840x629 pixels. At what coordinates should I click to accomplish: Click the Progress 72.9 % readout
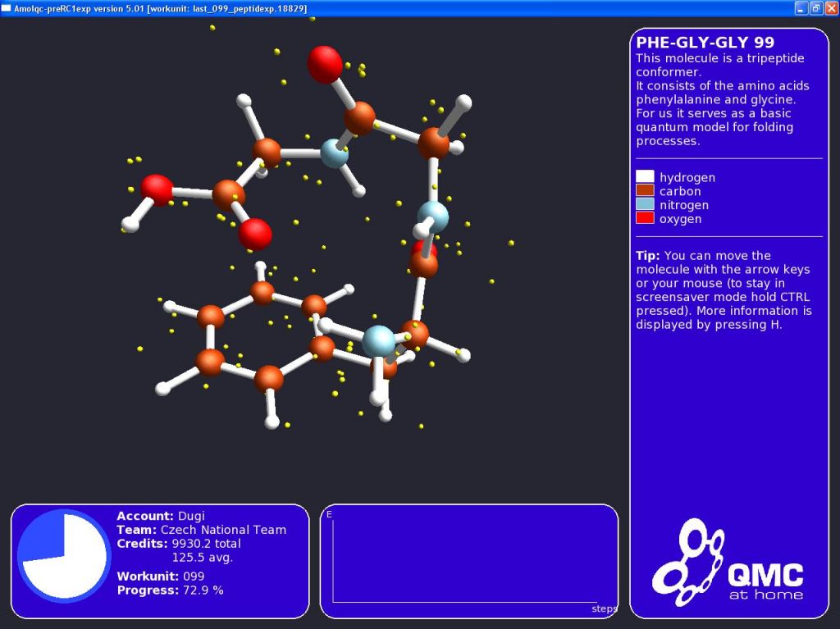pyautogui.click(x=170, y=590)
